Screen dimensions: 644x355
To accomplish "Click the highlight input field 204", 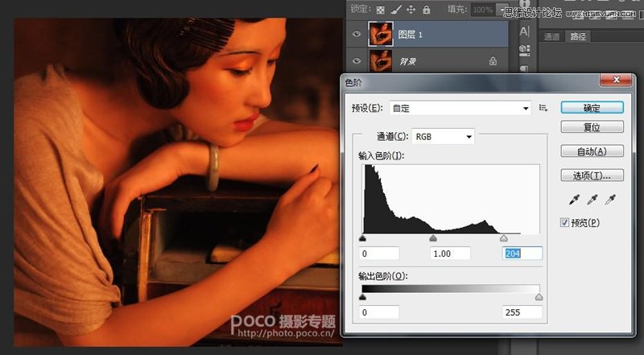I will pyautogui.click(x=522, y=254).
